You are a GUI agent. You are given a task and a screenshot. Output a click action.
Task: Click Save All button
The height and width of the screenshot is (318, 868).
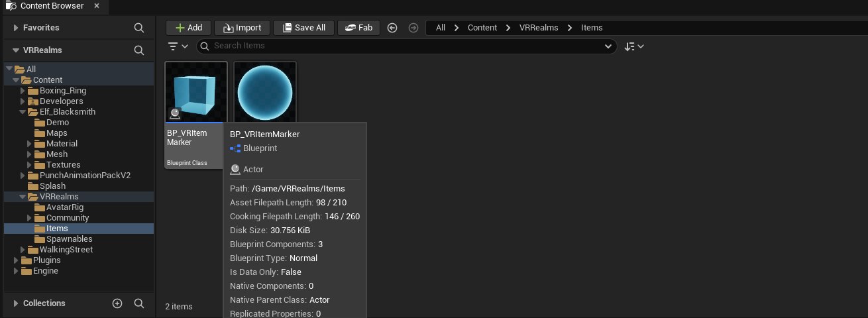[304, 28]
